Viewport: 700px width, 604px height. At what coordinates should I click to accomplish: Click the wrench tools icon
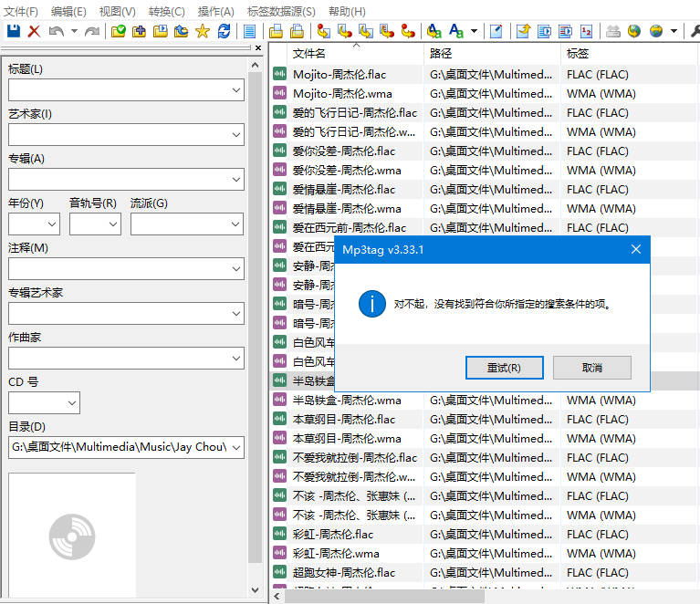pos(695,31)
